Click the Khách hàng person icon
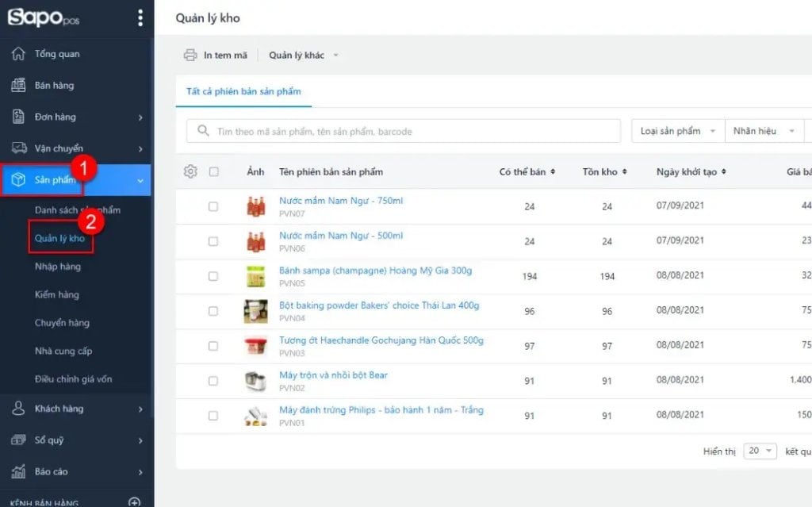Image resolution: width=812 pixels, height=507 pixels. point(19,409)
